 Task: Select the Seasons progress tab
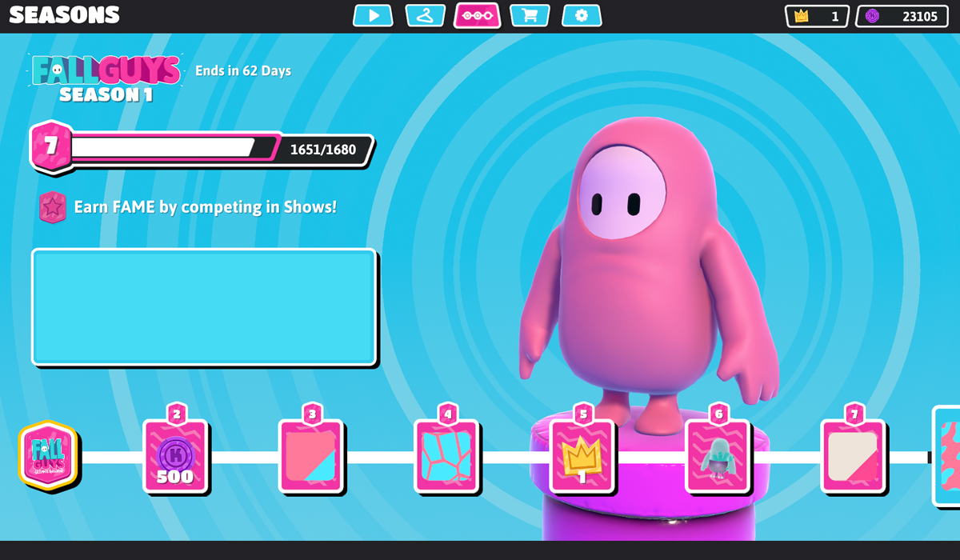click(477, 15)
